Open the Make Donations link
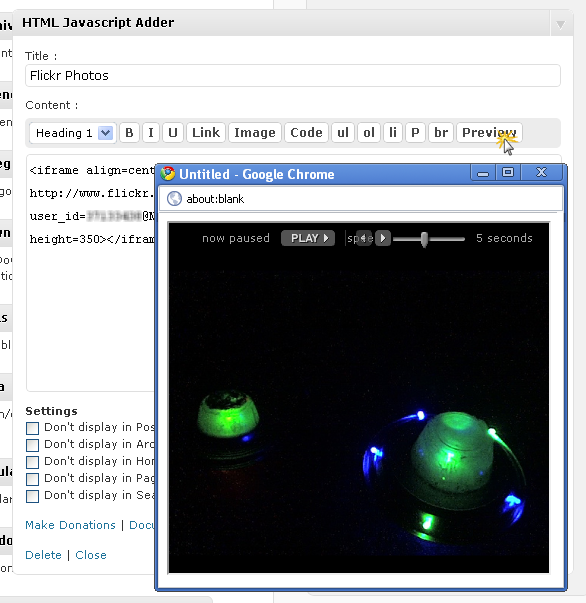The height and width of the screenshot is (603, 586). [70, 525]
